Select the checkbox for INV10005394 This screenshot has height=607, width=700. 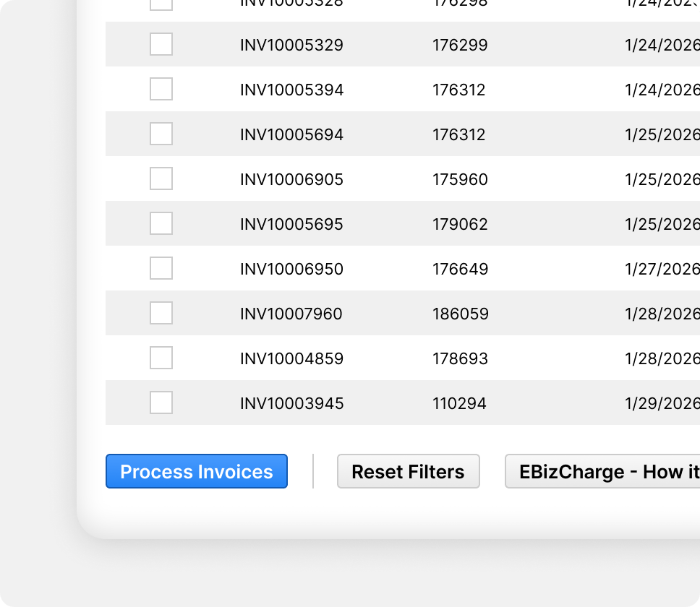[x=161, y=90]
